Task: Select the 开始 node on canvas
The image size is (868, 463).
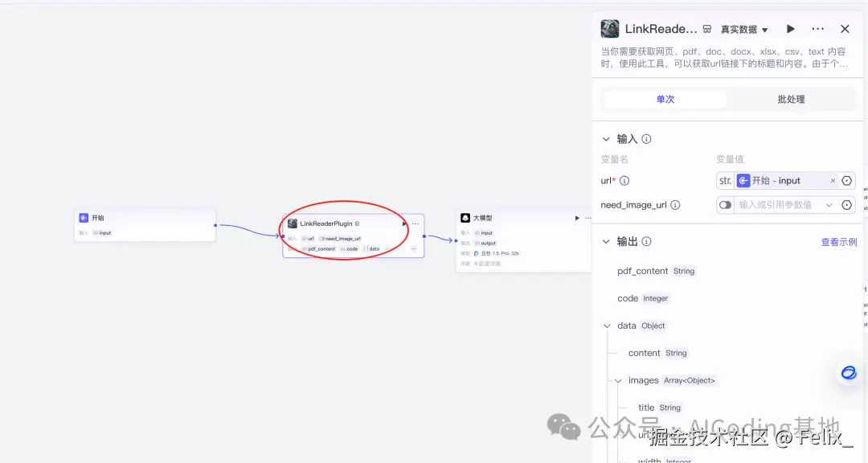Action: pos(145,225)
